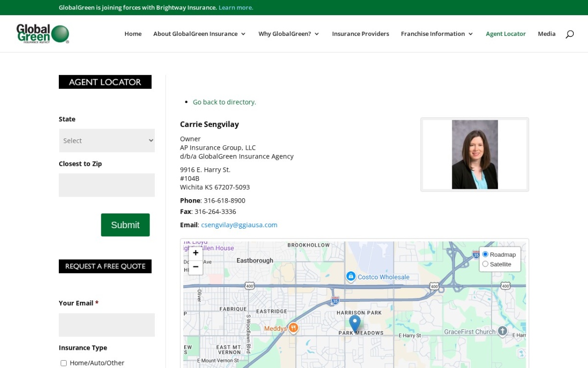Image resolution: width=588 pixels, height=368 pixels.
Task: Select the Satellite radio option
Action: coord(485,264)
